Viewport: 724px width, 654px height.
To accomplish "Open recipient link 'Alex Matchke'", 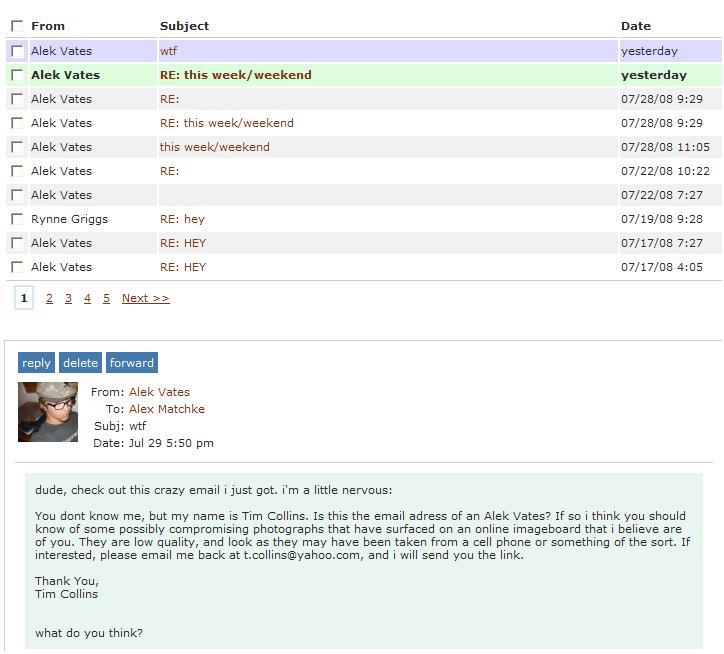I will point(167,409).
